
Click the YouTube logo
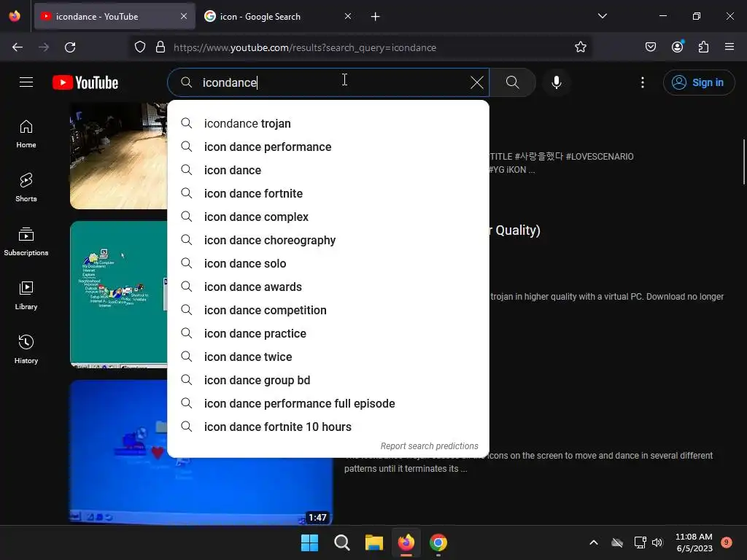[x=85, y=82]
